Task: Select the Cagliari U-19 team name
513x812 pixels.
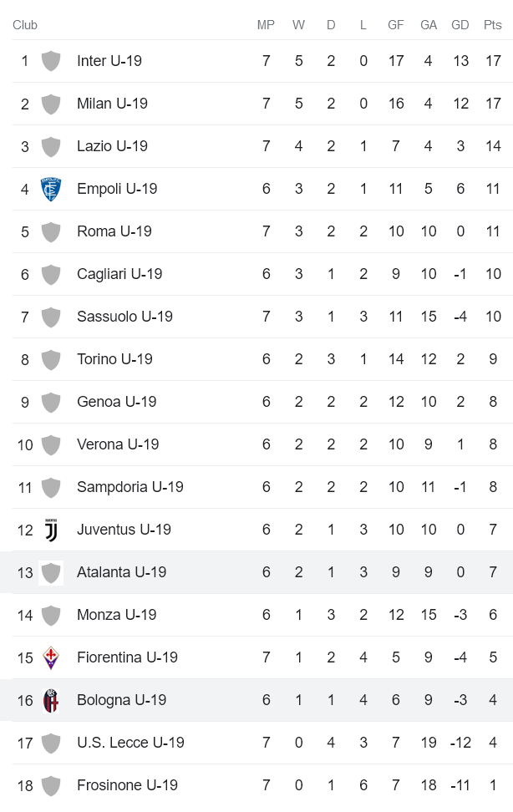Action: pyautogui.click(x=119, y=274)
